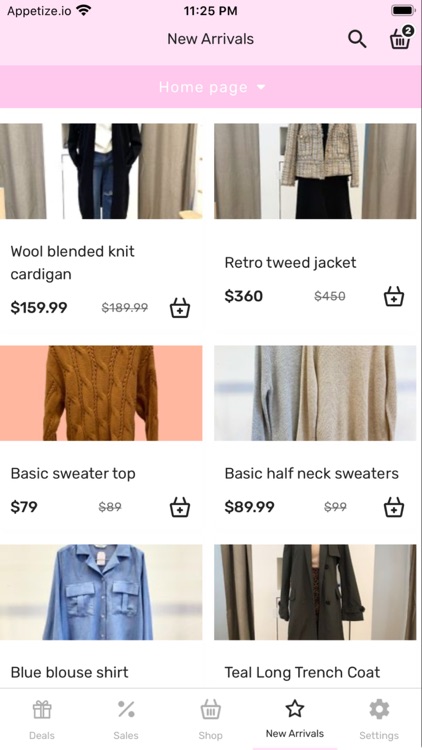Switch to the Sales tab
Image resolution: width=422 pixels, height=750 pixels.
(126, 720)
